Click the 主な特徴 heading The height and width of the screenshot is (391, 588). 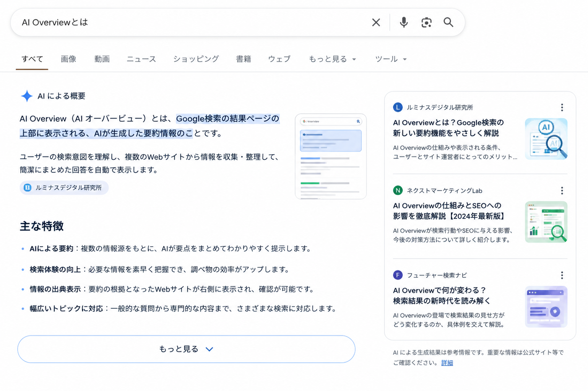coord(42,226)
